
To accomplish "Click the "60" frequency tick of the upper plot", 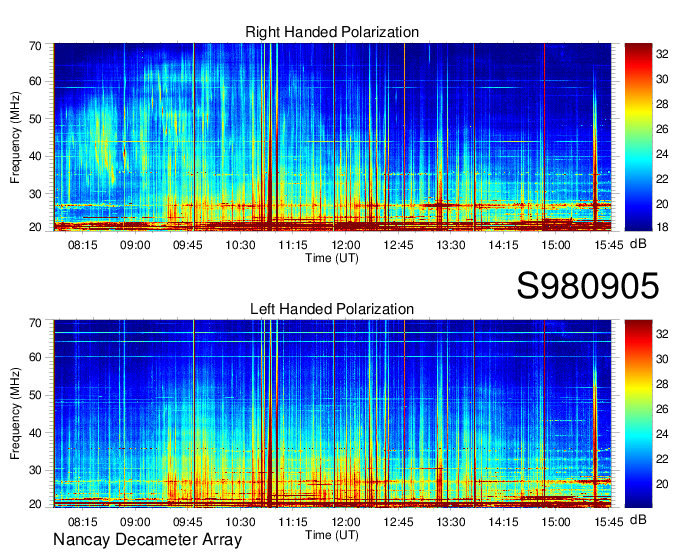I will (35, 81).
